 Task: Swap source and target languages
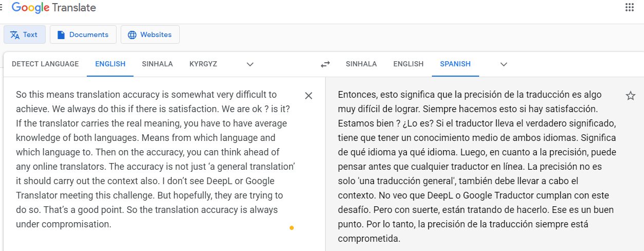pos(325,64)
